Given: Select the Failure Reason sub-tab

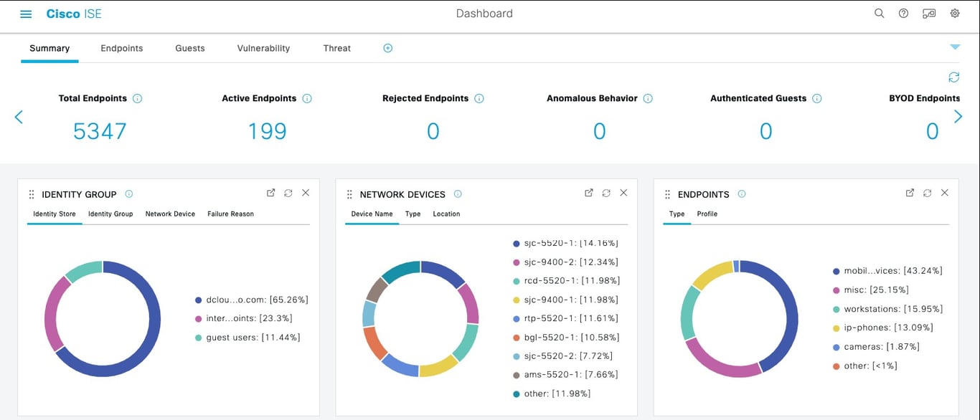Looking at the screenshot, I should coord(230,214).
